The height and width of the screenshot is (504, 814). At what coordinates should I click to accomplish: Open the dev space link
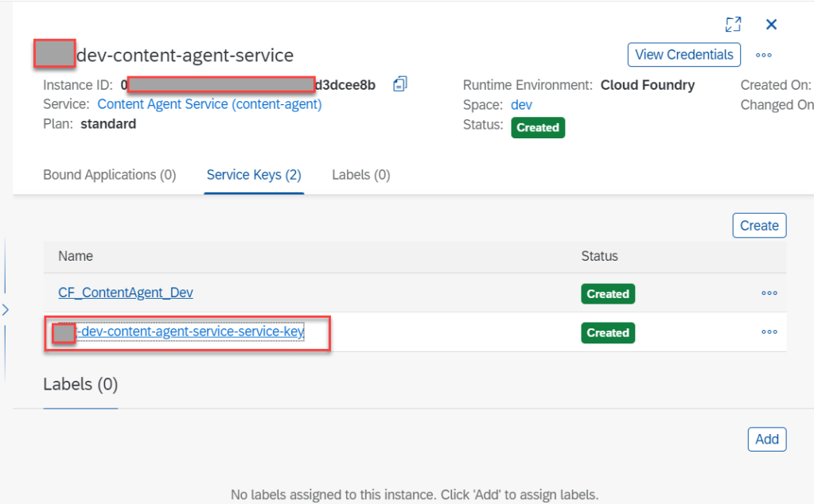pos(521,105)
